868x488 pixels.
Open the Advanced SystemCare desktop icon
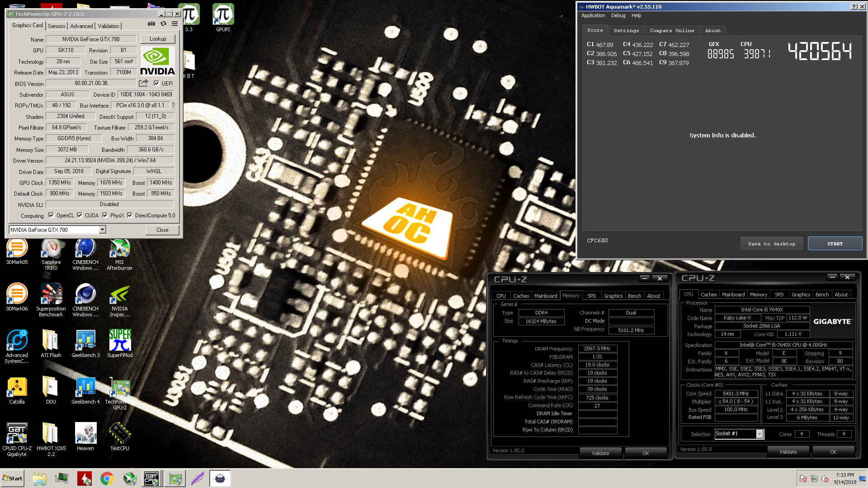click(x=17, y=347)
